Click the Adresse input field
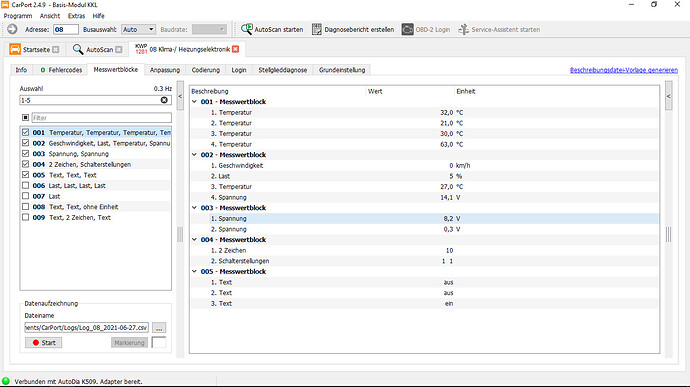Screen dimensions: 690x387 click(66, 29)
